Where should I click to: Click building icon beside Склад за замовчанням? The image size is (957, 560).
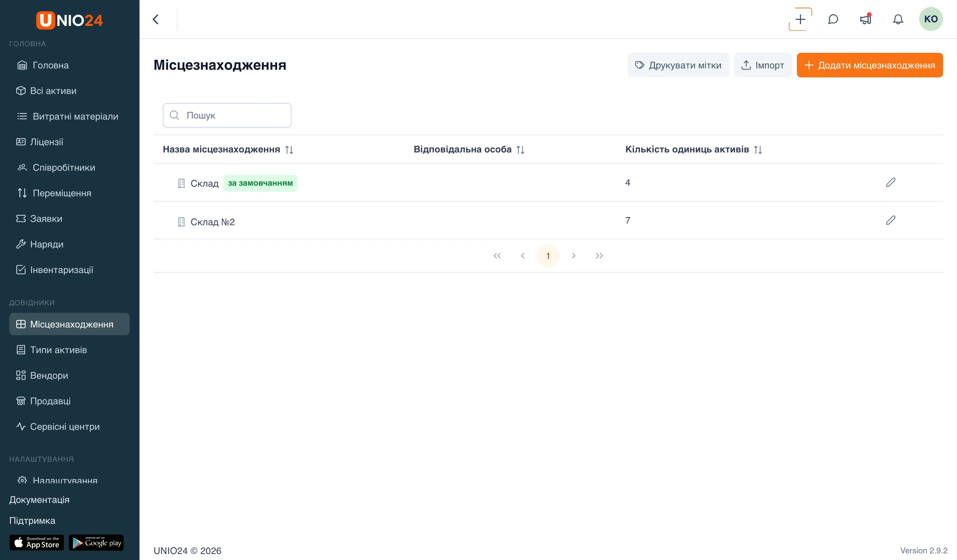pyautogui.click(x=181, y=183)
